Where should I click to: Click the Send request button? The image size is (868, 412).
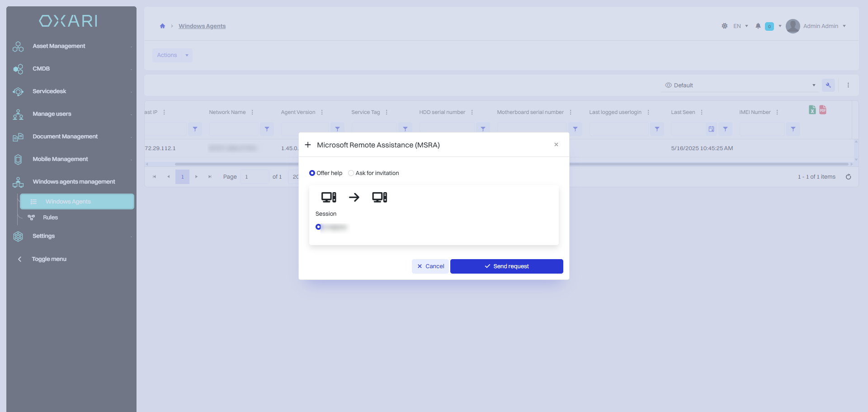[x=506, y=266]
